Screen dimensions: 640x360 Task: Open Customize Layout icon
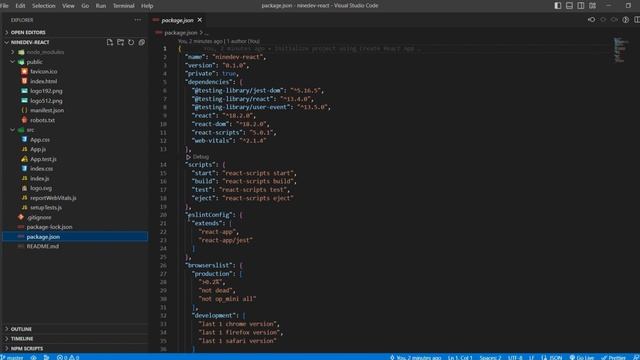click(592, 6)
